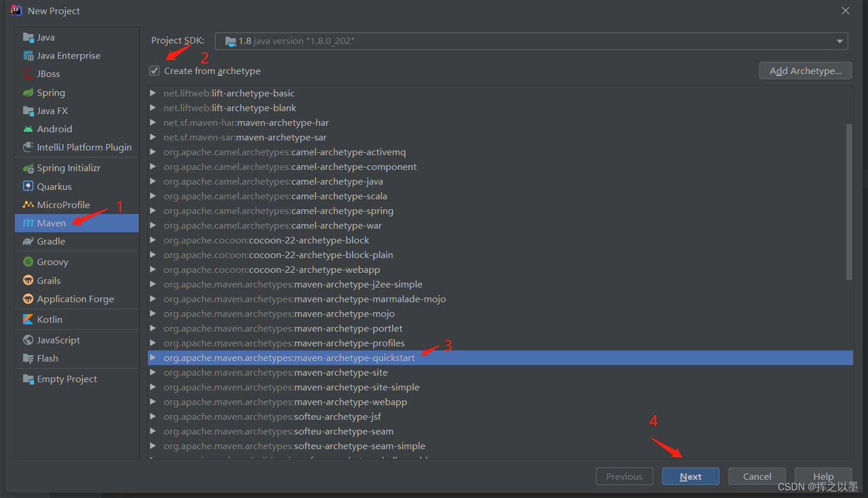Click the IntelliJ Platform Plugin icon
Viewport: 868px width, 498px height.
[x=28, y=147]
